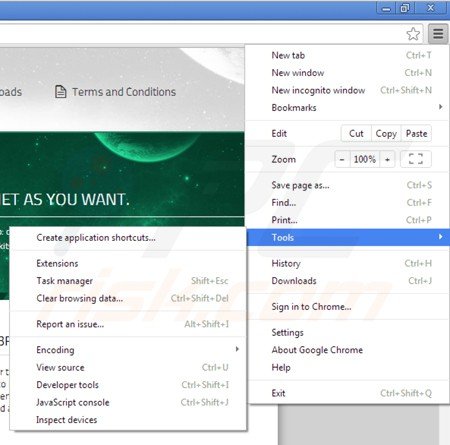
Task: Open Downloads from the menu
Action: tap(348, 281)
